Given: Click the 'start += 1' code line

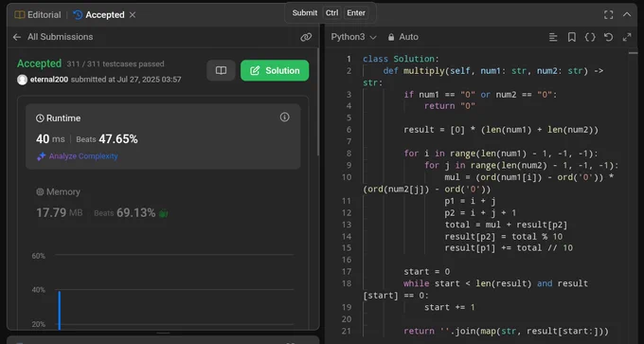Looking at the screenshot, I should pos(450,307).
